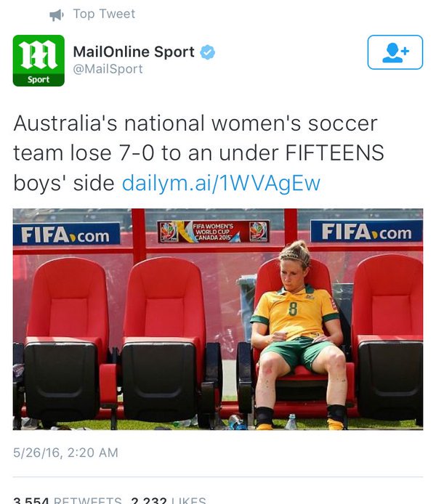This screenshot has width=436, height=504.
Task: Follow MailOnline Sport with the add-user button
Action: click(x=395, y=52)
